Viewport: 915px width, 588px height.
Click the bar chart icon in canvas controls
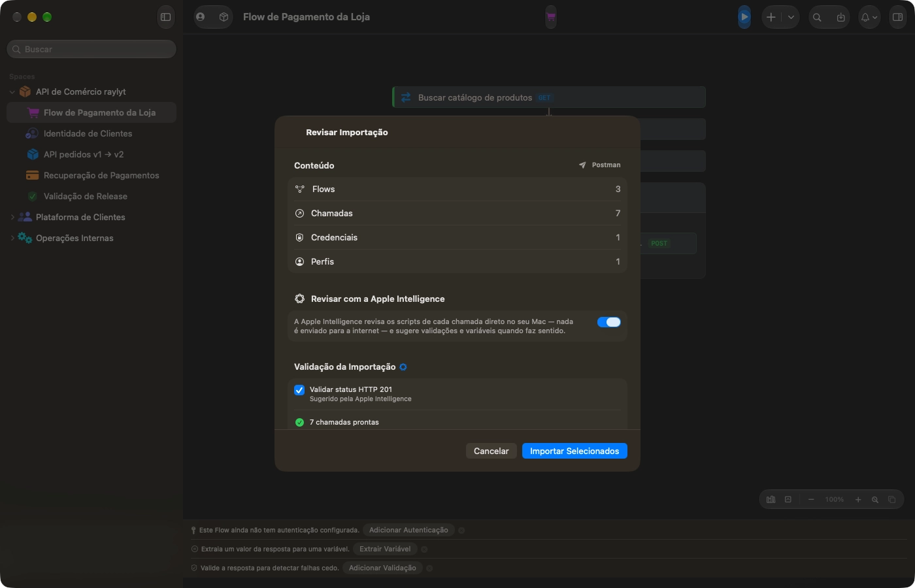coord(771,500)
